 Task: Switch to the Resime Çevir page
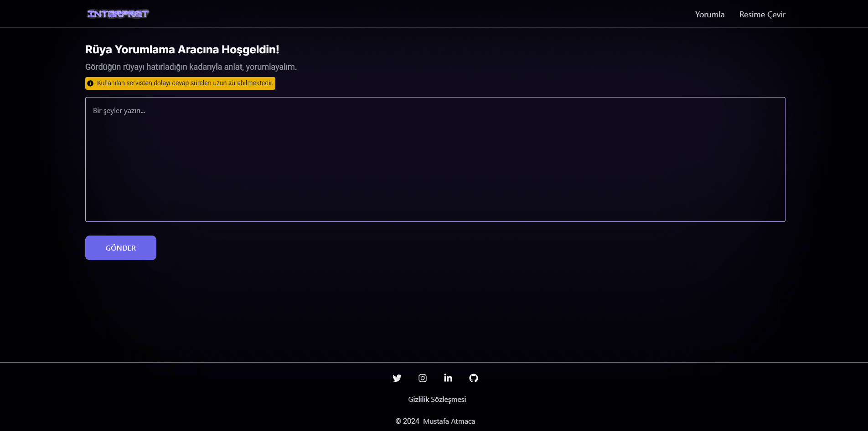pyautogui.click(x=762, y=15)
